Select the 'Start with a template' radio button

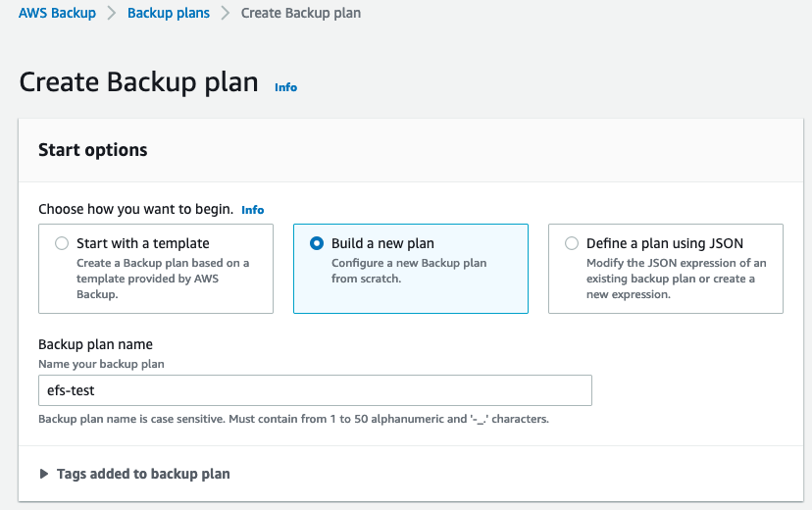63,243
